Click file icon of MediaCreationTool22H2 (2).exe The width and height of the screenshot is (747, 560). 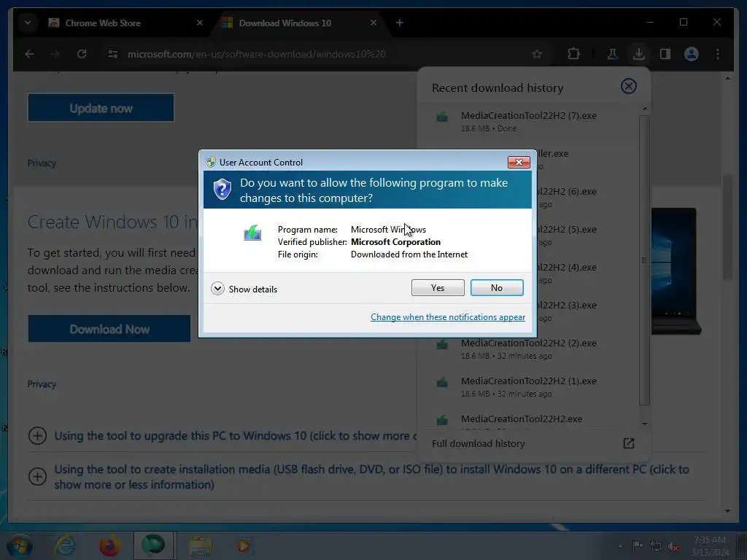442,344
